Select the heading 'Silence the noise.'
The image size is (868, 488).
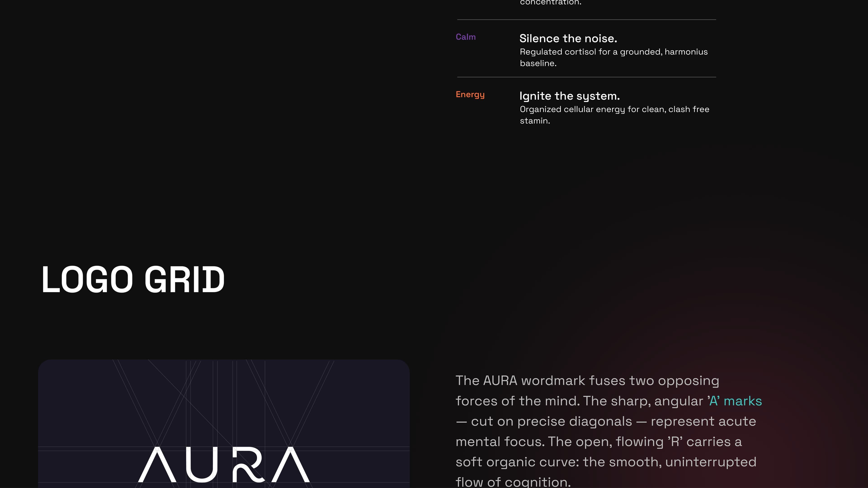[x=568, y=38]
